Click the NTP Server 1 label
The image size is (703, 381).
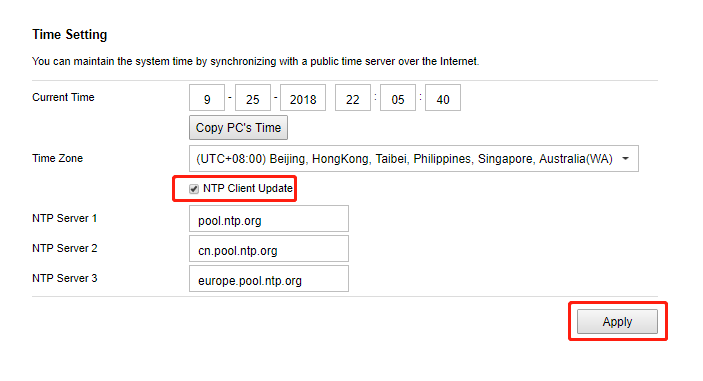pos(65,218)
